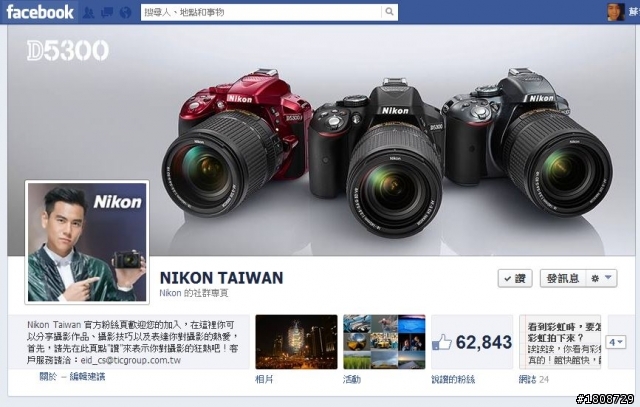This screenshot has height=407, width=640.
Task: Open the notifications globe icon
Action: pyautogui.click(x=126, y=13)
